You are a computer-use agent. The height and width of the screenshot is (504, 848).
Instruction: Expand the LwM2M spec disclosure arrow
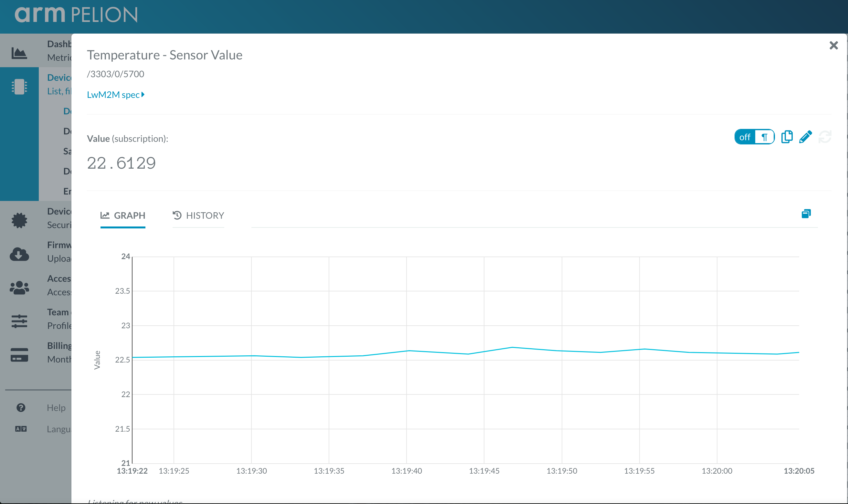click(143, 94)
